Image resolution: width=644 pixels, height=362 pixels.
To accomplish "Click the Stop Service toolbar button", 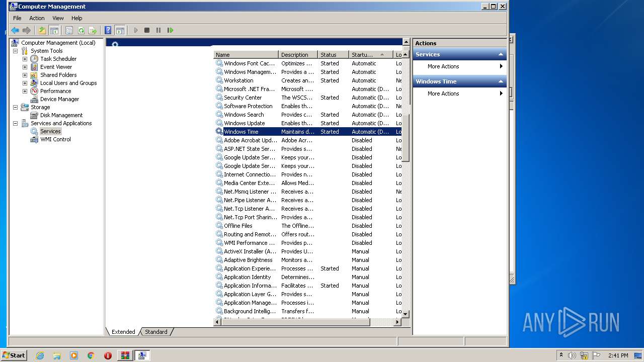I will tap(147, 30).
